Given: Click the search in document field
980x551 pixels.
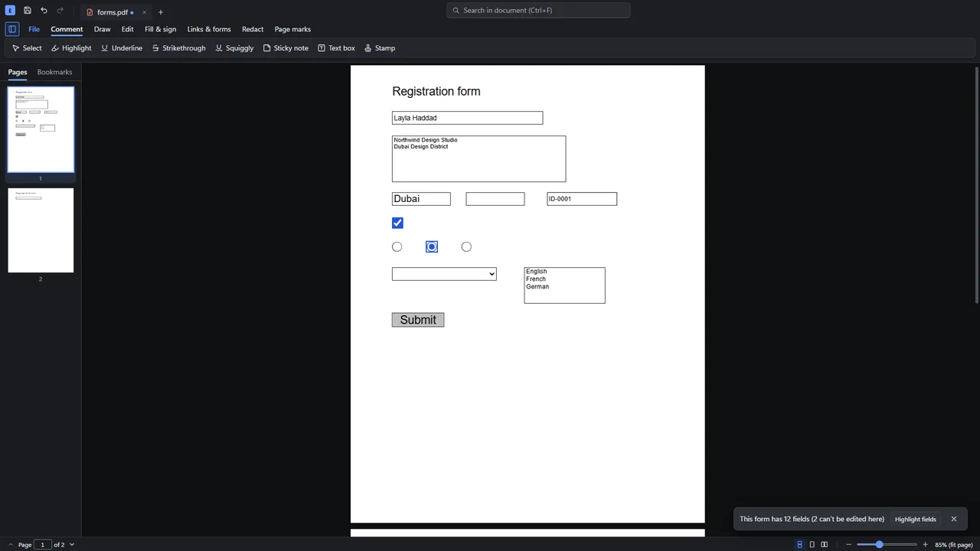Looking at the screenshot, I should (x=538, y=10).
